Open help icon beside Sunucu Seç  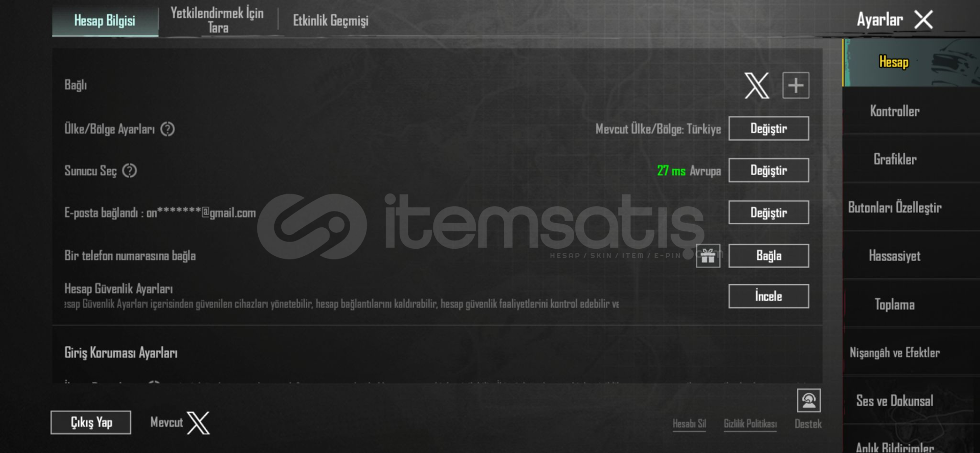tap(130, 171)
